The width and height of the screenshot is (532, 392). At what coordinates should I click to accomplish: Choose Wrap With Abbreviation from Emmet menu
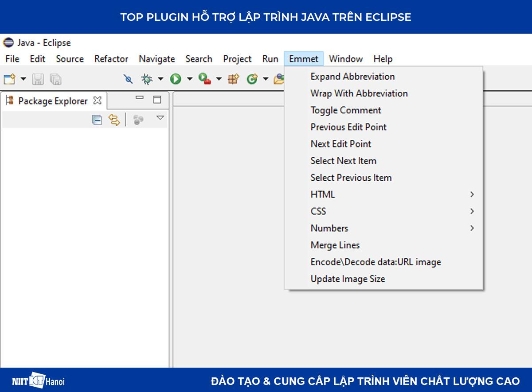[359, 93]
